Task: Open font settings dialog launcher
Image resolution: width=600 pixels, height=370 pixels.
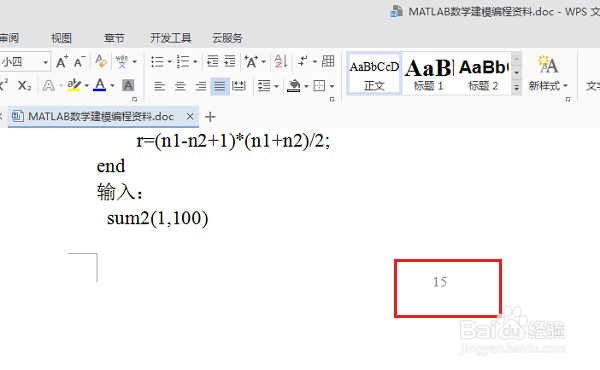Action: (x=134, y=99)
